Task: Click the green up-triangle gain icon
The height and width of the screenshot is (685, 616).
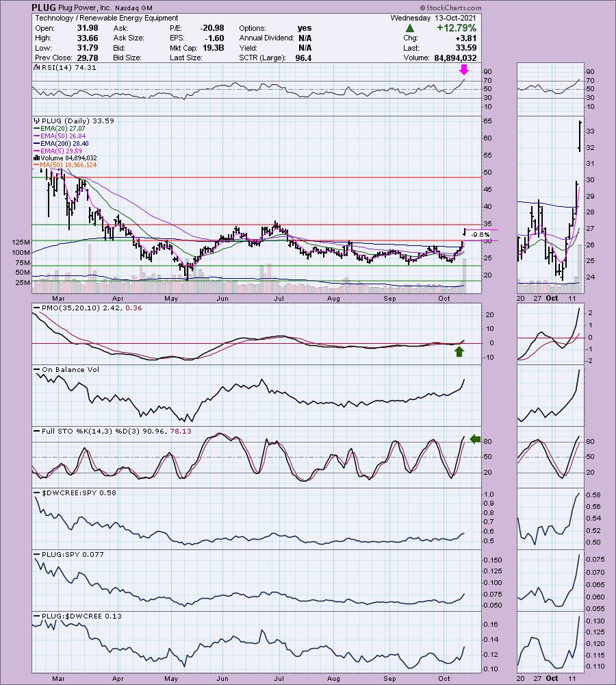Action: 409,28
